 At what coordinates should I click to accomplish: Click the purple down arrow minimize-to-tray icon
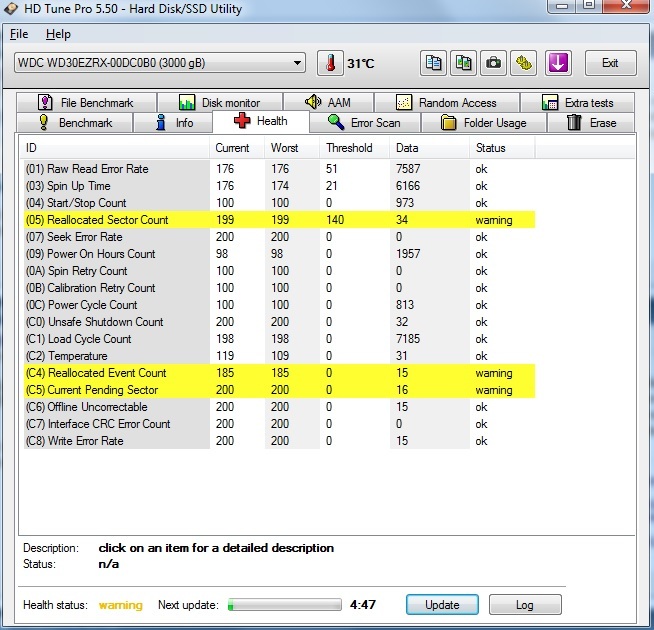click(558, 63)
